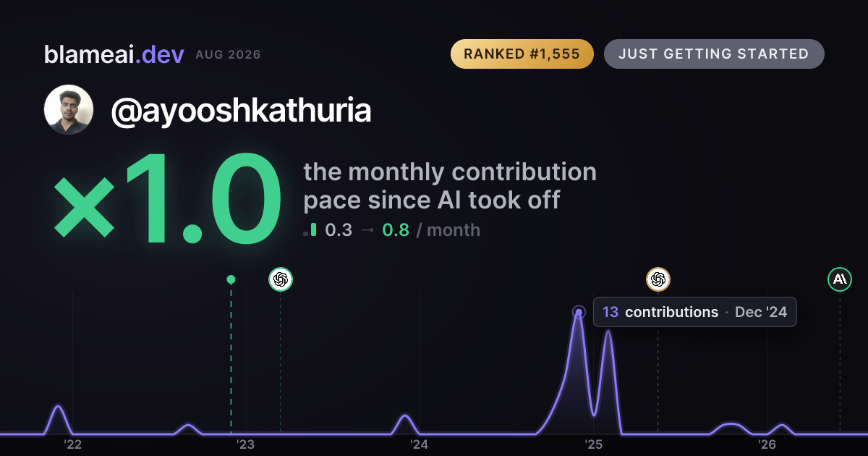Select the Dec '24 peak data point
The height and width of the screenshot is (456, 868).
coord(578,313)
